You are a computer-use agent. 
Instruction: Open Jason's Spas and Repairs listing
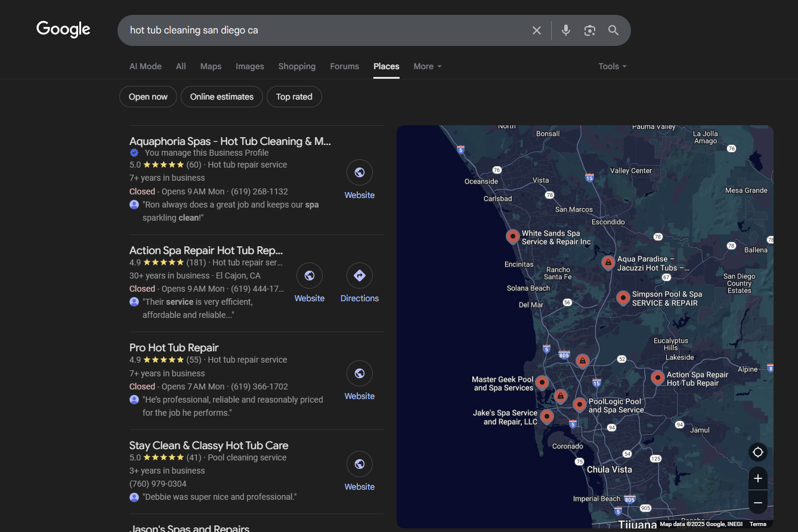[x=189, y=528]
